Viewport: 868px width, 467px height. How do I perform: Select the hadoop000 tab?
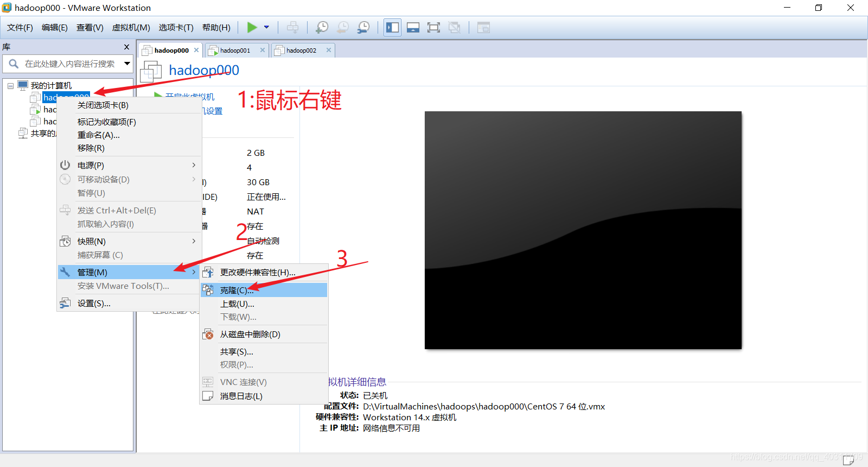[171, 51]
